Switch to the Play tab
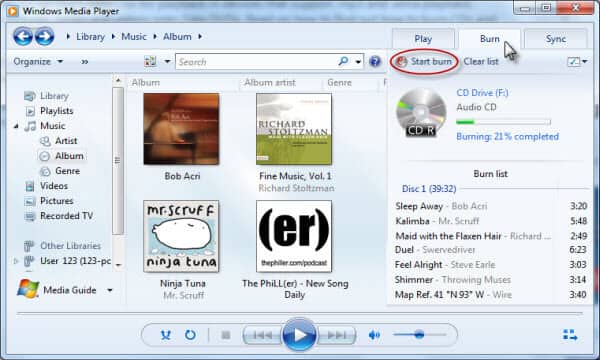The width and height of the screenshot is (600, 360). pyautogui.click(x=423, y=39)
